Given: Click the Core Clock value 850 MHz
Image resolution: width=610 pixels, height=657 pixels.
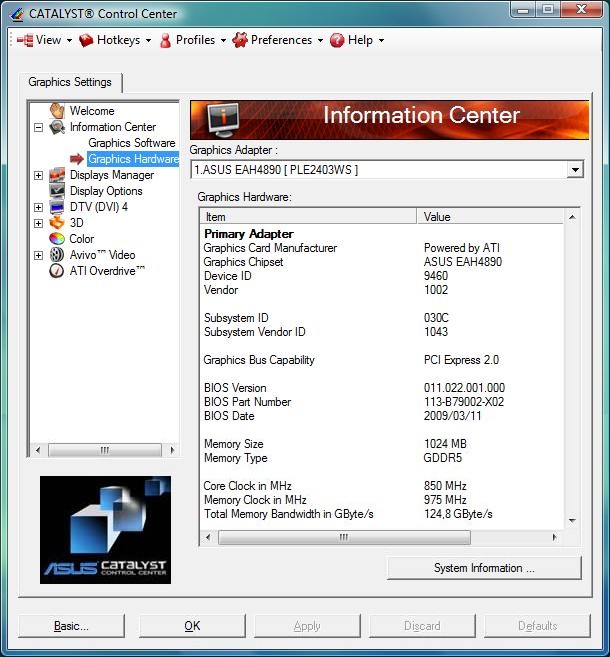Looking at the screenshot, I should [x=445, y=486].
